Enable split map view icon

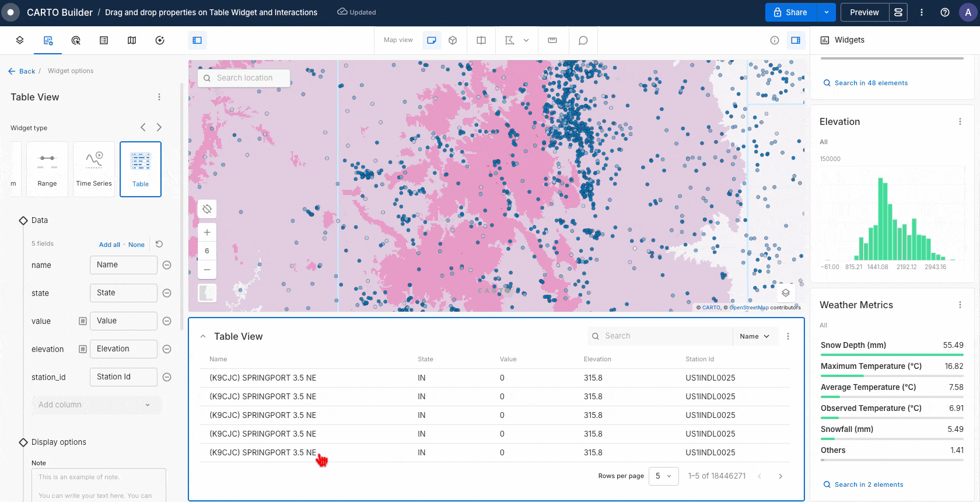[481, 40]
